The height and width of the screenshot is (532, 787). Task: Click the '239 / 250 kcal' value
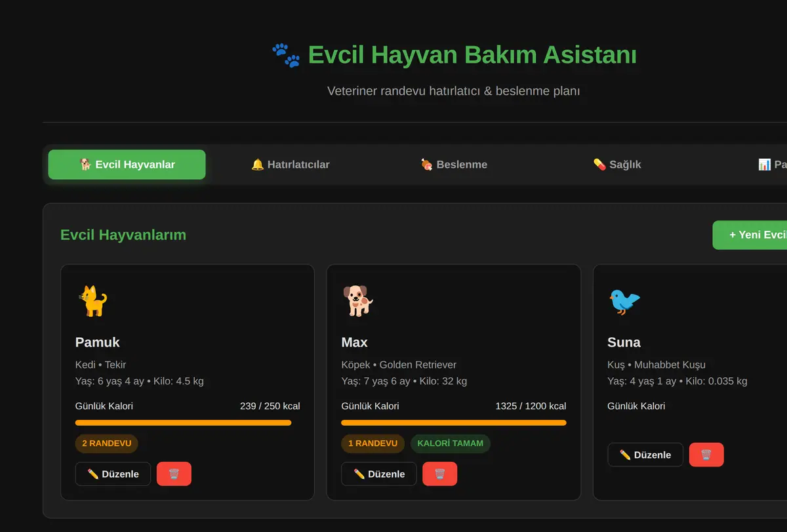(x=270, y=406)
